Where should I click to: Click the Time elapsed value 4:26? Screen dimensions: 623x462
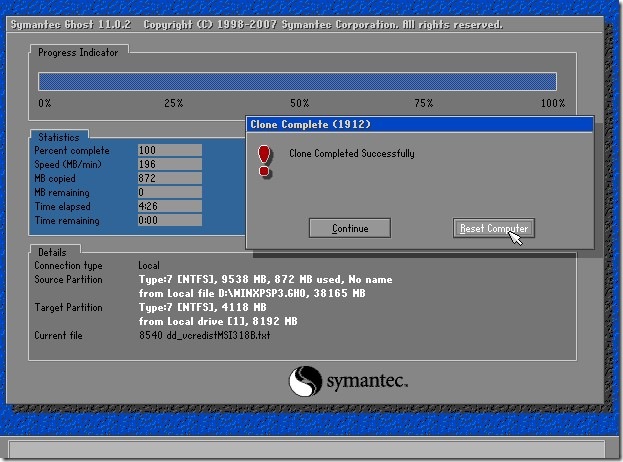(170, 206)
